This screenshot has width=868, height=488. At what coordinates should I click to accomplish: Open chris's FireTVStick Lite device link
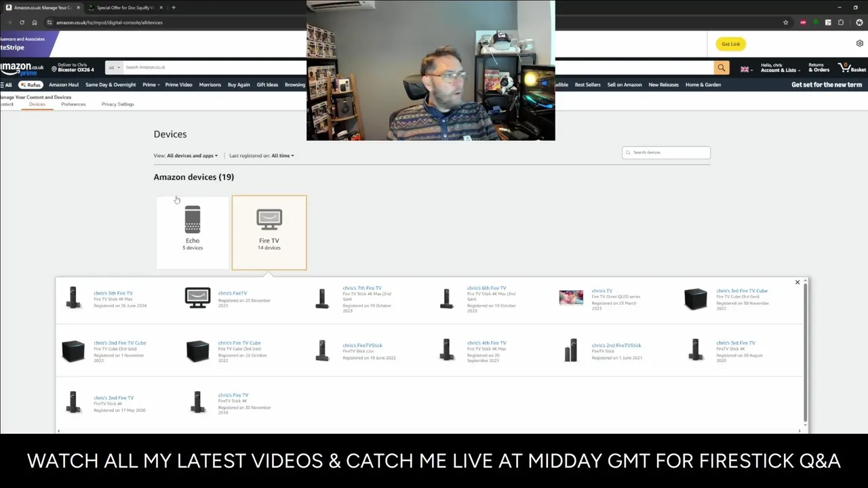pos(363,346)
